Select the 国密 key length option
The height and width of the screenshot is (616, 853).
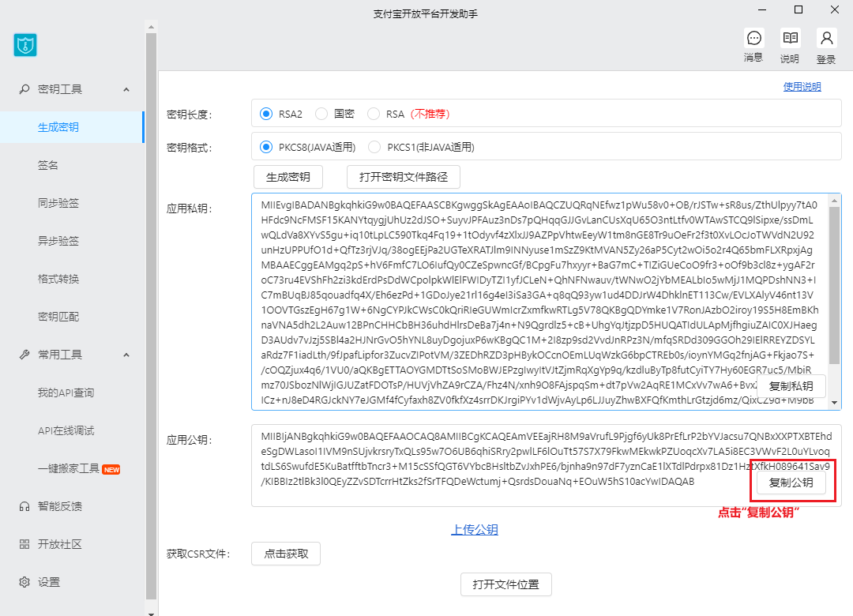pos(321,114)
